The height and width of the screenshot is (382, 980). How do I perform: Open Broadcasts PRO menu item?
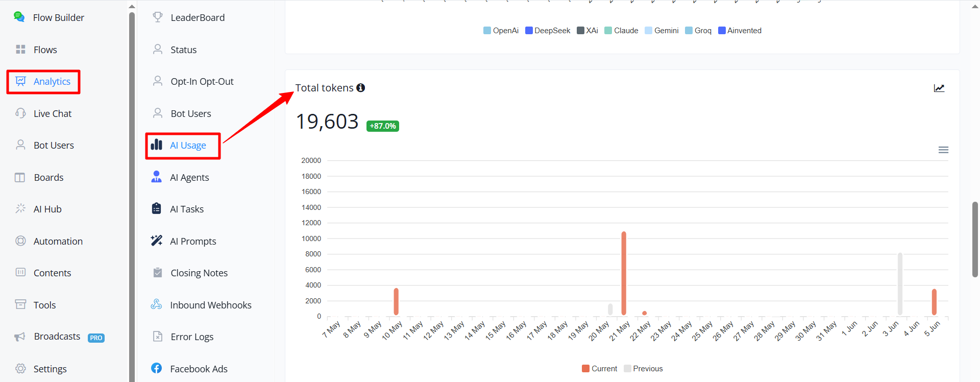tap(59, 337)
